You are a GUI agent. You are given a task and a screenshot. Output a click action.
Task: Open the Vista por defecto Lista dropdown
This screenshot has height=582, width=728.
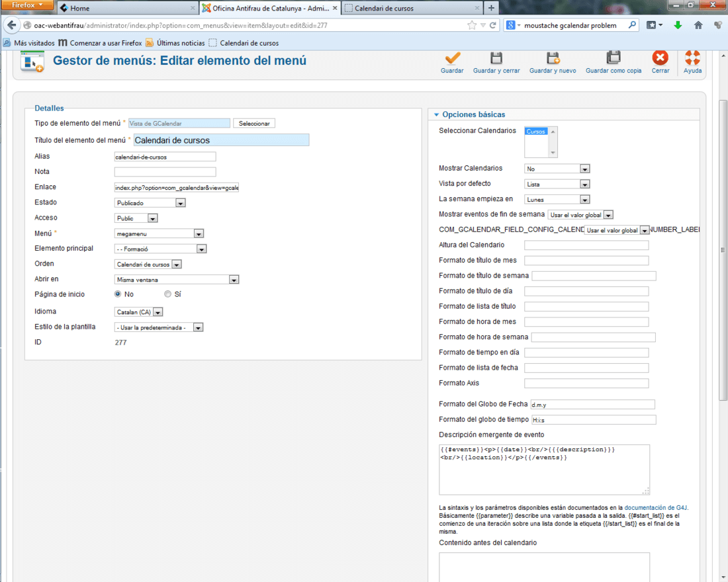coord(557,184)
